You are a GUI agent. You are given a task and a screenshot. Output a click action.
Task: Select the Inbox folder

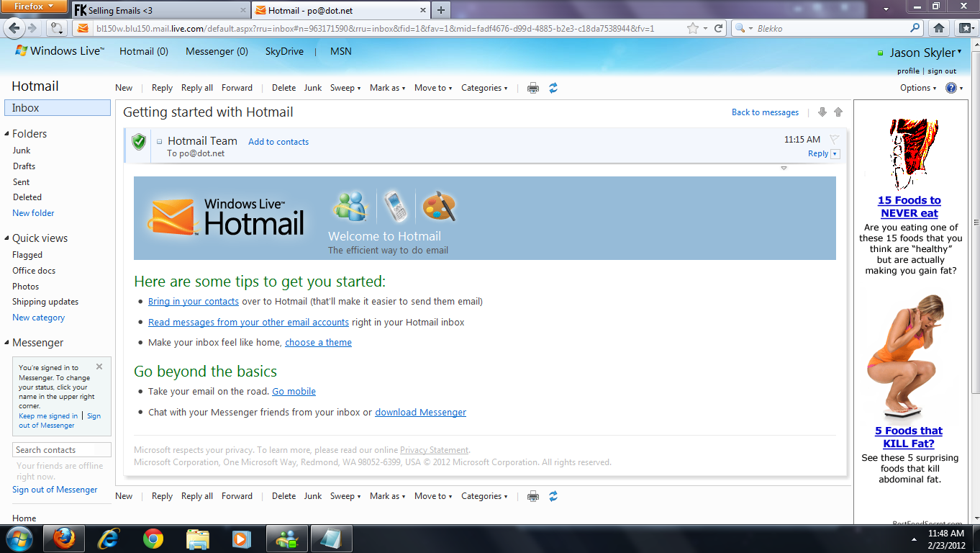click(58, 108)
